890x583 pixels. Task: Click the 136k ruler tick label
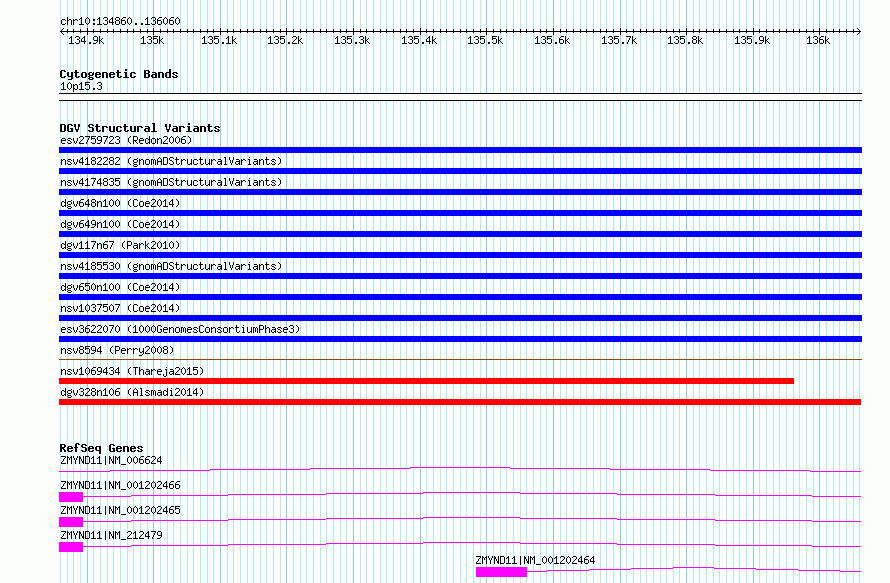pos(818,40)
